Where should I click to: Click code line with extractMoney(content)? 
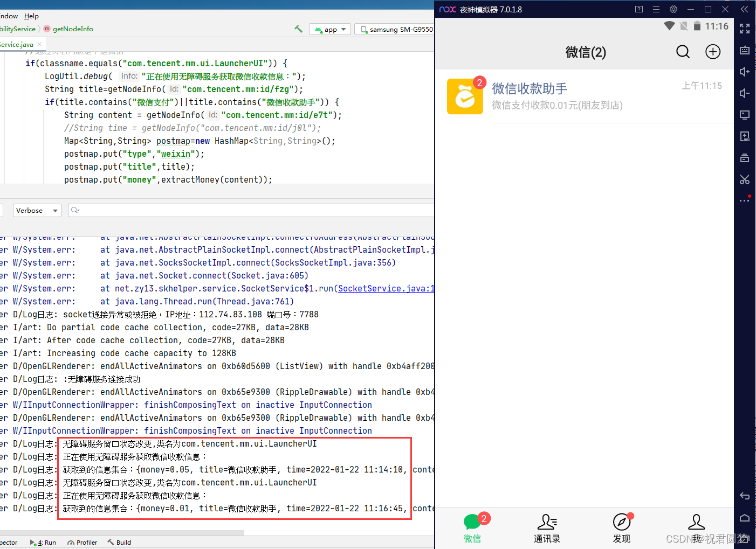tap(168, 179)
